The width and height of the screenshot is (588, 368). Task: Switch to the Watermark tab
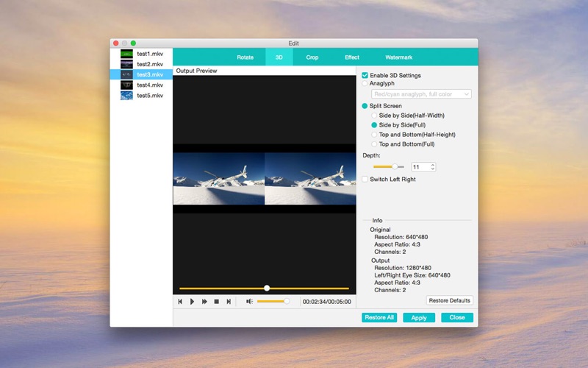coord(398,57)
